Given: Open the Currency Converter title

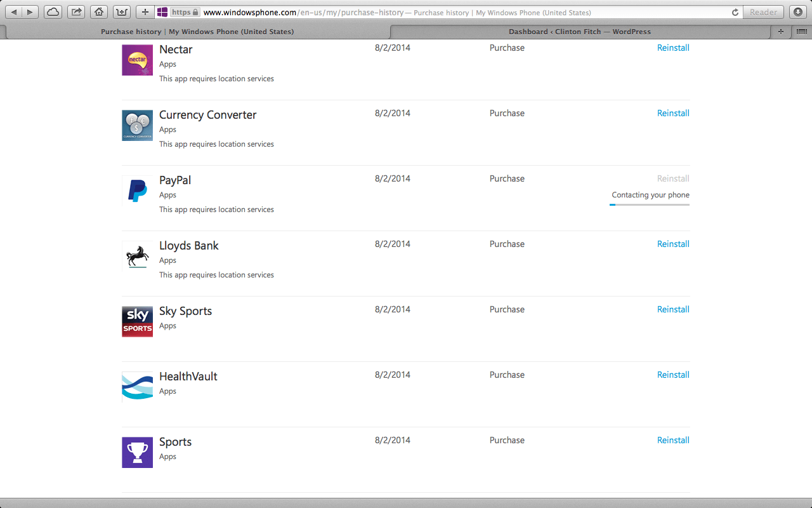Looking at the screenshot, I should point(208,115).
